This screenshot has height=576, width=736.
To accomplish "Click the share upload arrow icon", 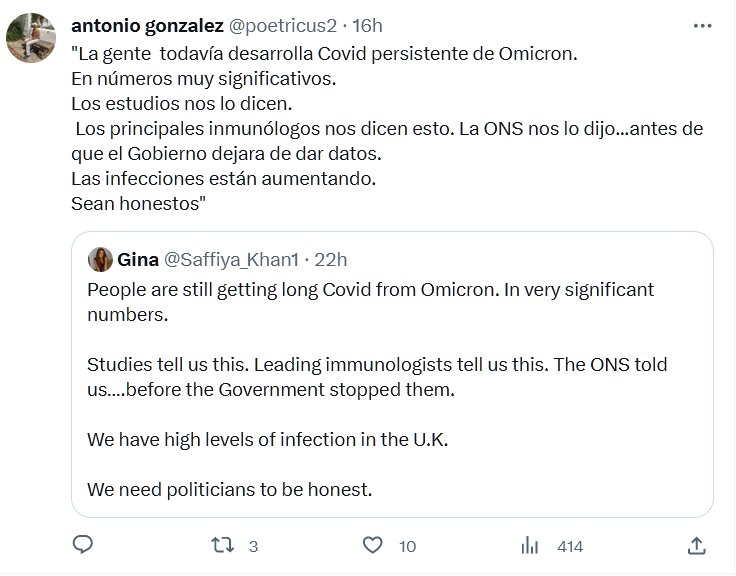I will click(697, 546).
